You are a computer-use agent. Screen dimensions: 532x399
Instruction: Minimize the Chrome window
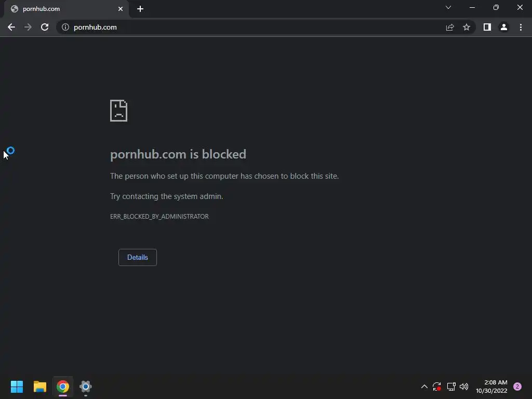click(472, 7)
